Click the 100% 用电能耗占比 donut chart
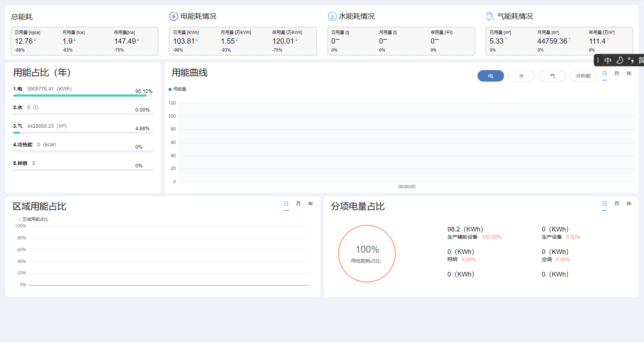The width and height of the screenshot is (644, 342). click(x=367, y=254)
